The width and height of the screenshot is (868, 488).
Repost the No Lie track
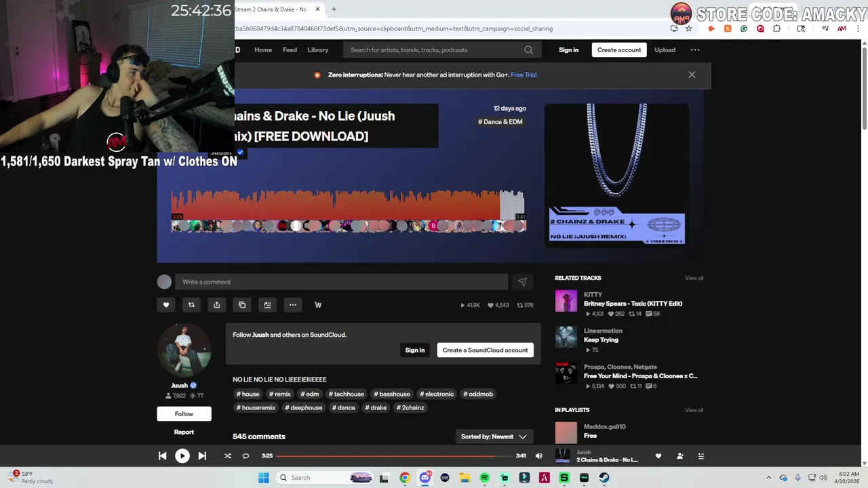[191, 305]
